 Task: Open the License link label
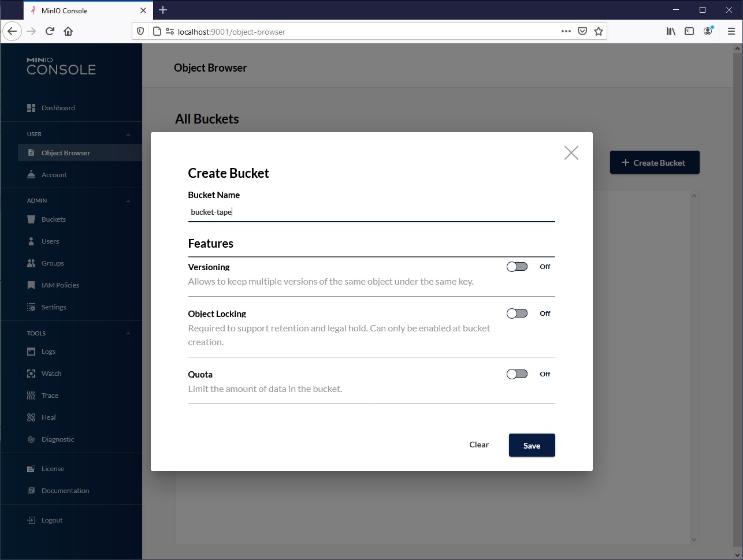(53, 469)
